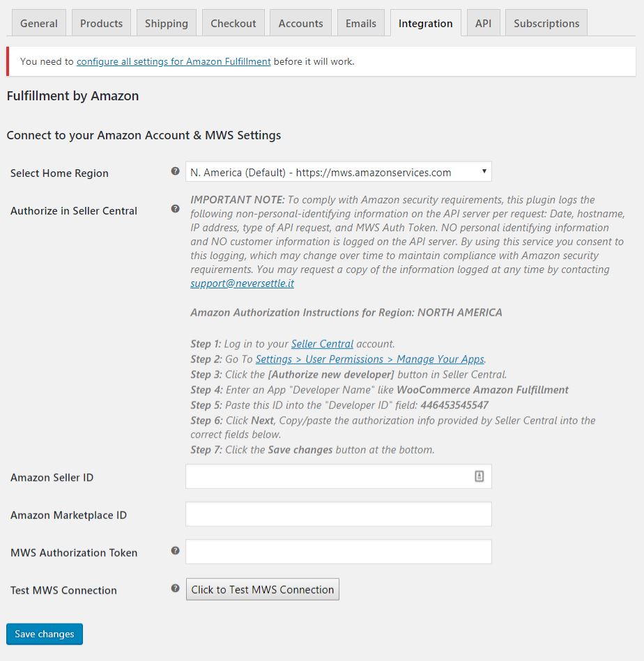Go to the Subscriptions tab
This screenshot has height=661, width=644.
[546, 22]
